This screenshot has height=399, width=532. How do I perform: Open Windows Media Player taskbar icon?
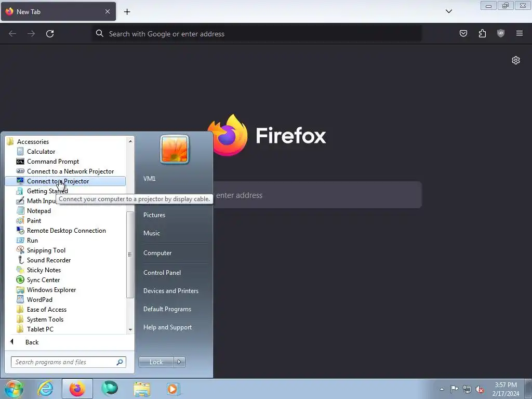[172, 389]
